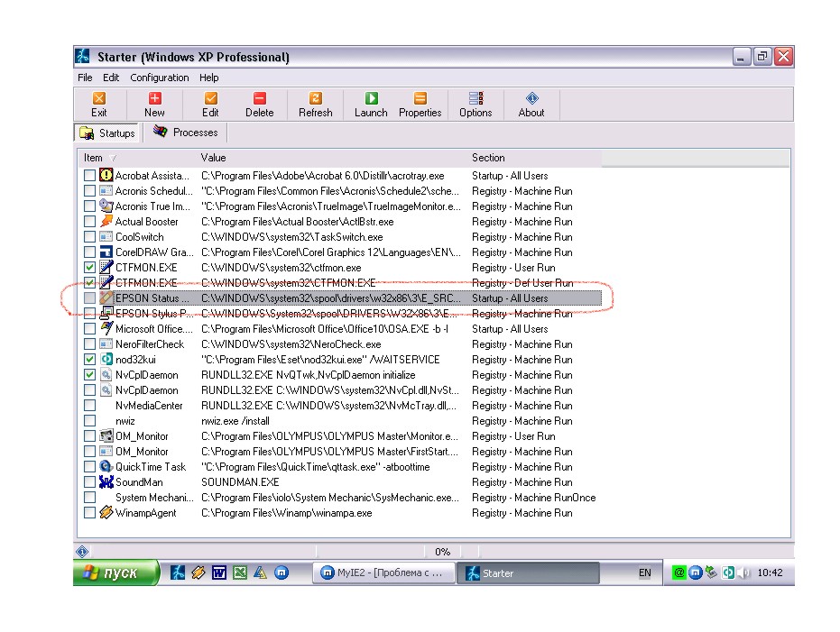The height and width of the screenshot is (632, 840).
Task: Select the SOUNDMAN.EXE value
Action: pyautogui.click(x=240, y=482)
